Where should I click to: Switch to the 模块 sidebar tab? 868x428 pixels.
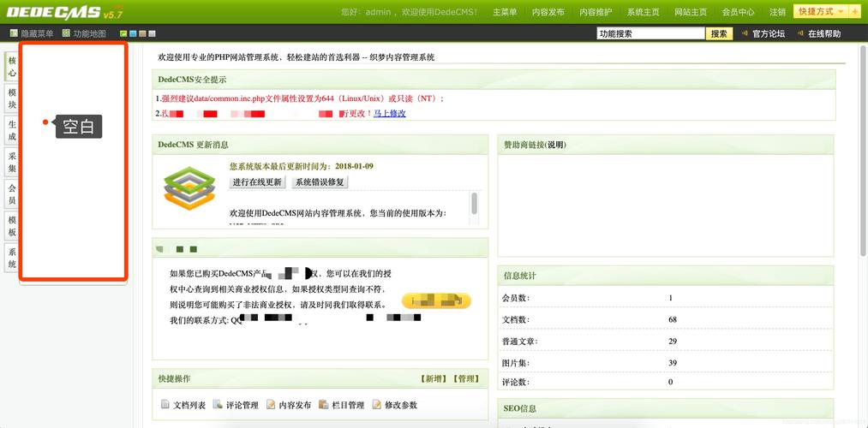12,98
